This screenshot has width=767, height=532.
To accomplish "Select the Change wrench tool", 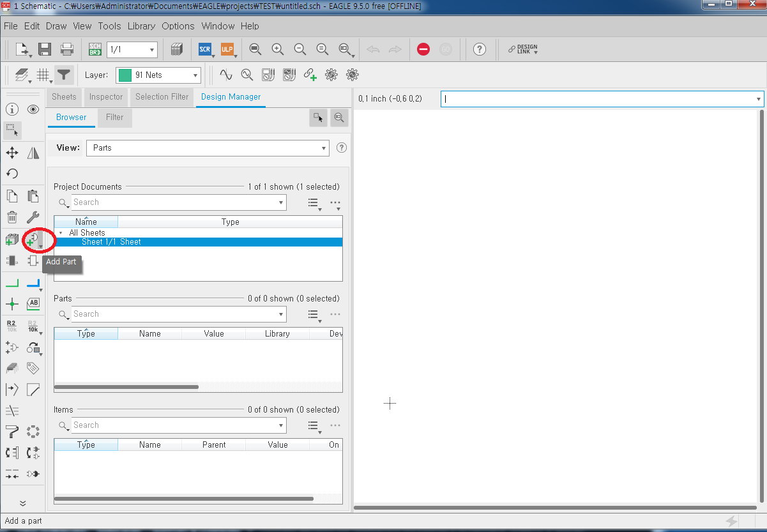I will 33,217.
